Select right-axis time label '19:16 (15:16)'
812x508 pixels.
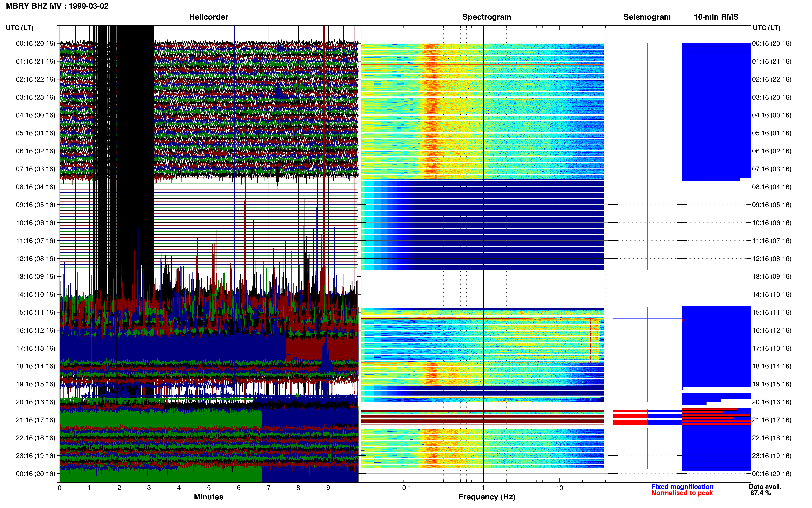(772, 384)
